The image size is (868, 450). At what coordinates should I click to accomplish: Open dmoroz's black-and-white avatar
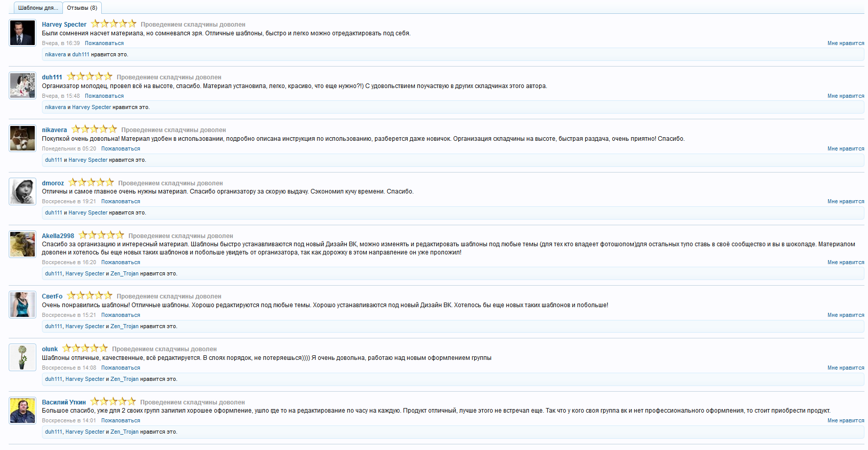tap(23, 191)
